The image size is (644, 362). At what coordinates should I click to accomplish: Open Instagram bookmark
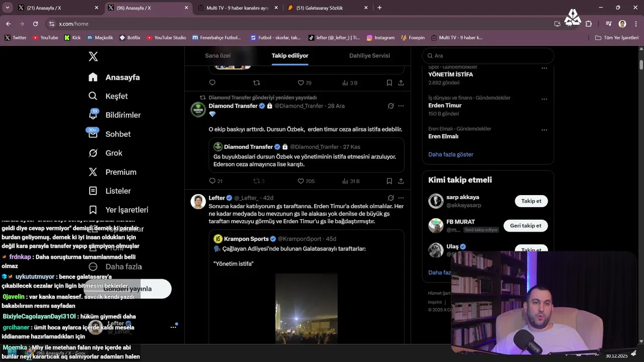coord(380,38)
